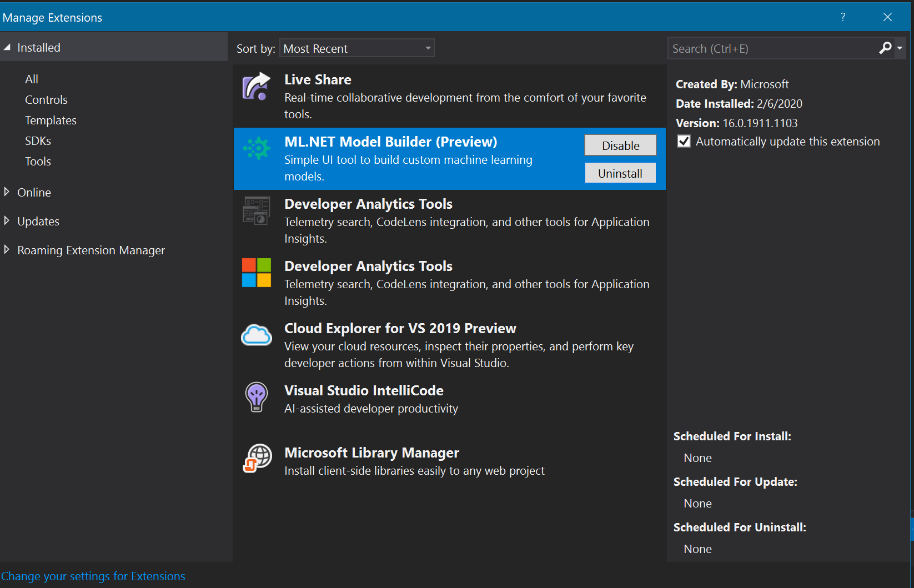Click the Microsoft logo icon for Developer Analytics Tools

tap(256, 273)
